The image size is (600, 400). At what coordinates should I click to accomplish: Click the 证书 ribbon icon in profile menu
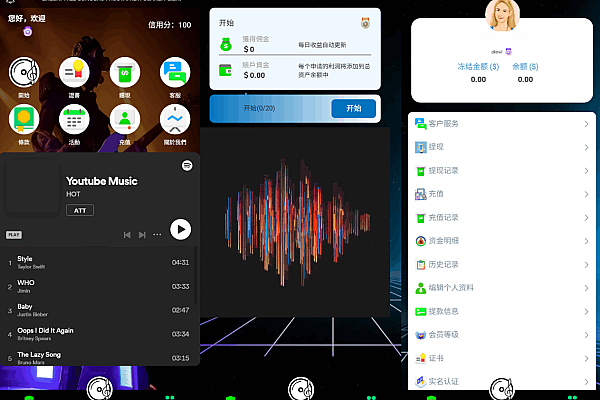(421, 358)
